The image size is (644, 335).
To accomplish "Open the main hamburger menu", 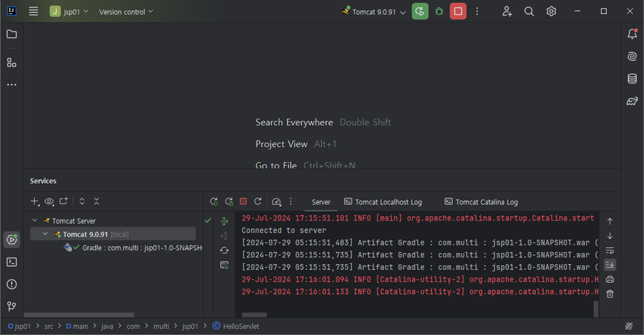I will [x=33, y=11].
